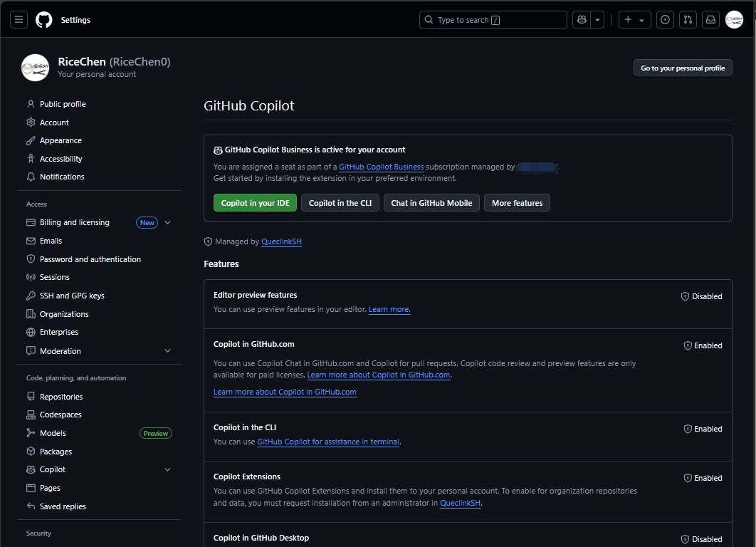This screenshot has height=547, width=756.
Task: Click the Organizations building icon
Action: (31, 314)
